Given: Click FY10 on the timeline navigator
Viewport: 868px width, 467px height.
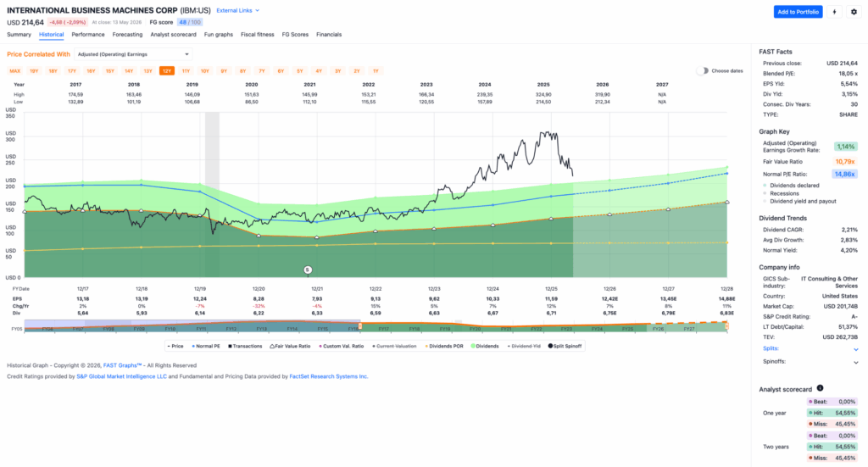Looking at the screenshot, I should [170, 329].
